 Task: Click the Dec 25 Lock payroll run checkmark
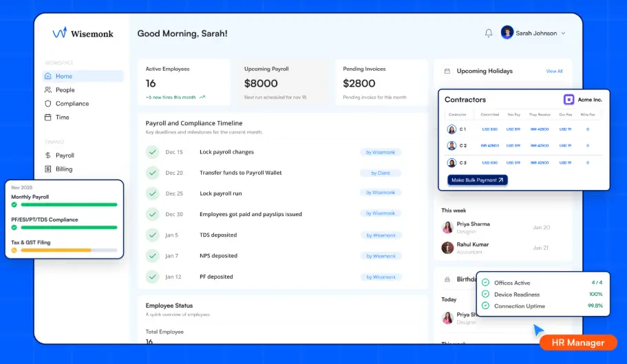(152, 193)
